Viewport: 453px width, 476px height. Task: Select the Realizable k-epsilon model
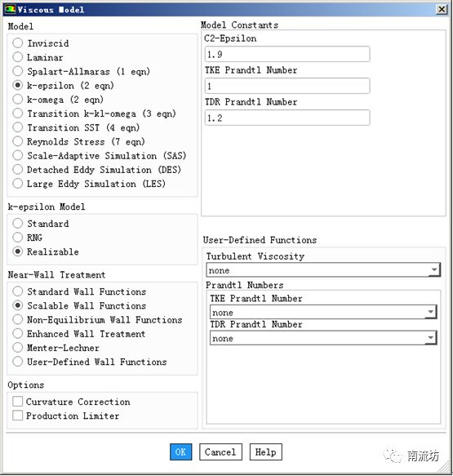pyautogui.click(x=18, y=251)
